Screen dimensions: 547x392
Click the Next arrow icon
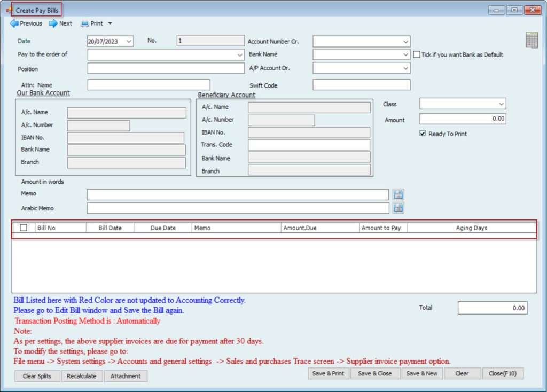[53, 23]
